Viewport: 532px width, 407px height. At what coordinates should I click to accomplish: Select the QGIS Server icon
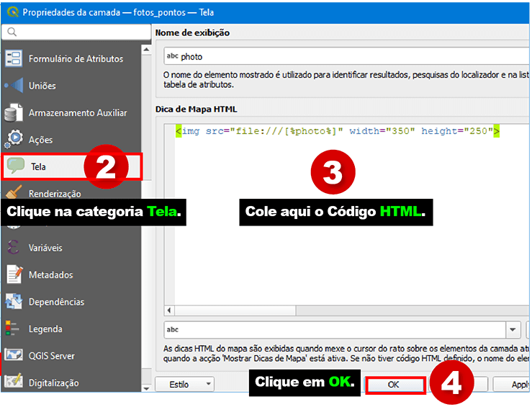pyautogui.click(x=14, y=355)
